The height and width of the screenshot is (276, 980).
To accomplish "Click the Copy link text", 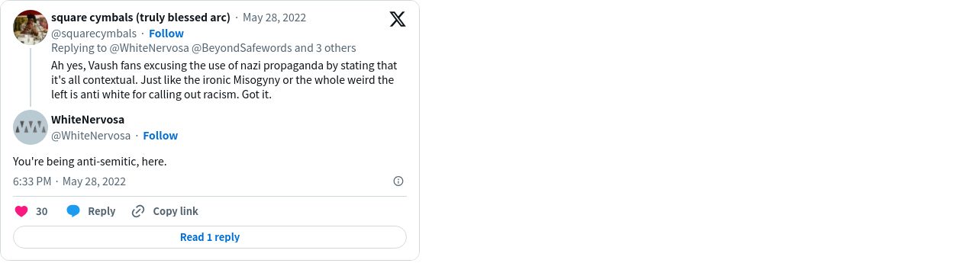I will click(176, 211).
